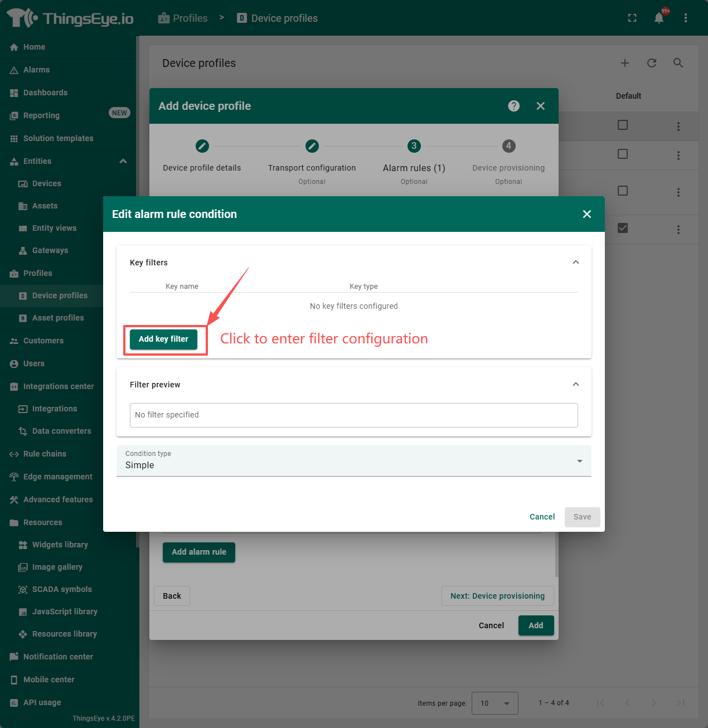Screen dimensions: 708x728
Task: Open the items per page selector
Action: coord(494,703)
